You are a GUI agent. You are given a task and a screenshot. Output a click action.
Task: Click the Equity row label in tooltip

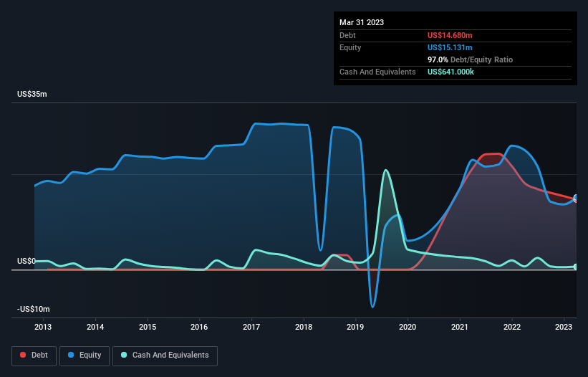[x=350, y=47]
